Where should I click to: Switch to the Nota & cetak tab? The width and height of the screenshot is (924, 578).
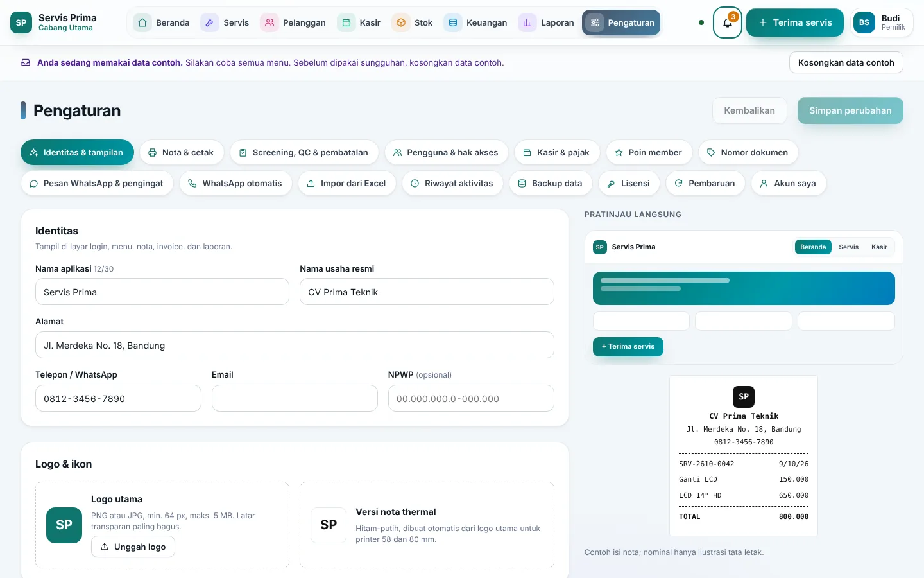[182, 152]
